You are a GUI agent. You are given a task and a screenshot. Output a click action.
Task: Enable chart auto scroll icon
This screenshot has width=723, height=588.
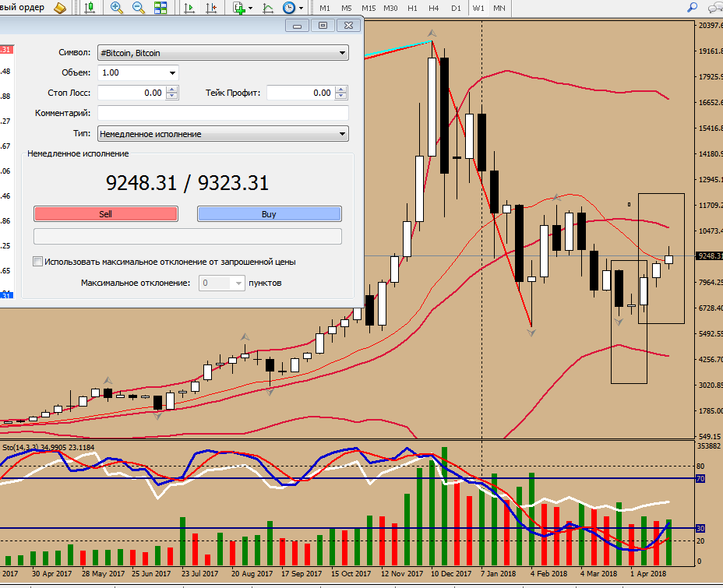(x=189, y=8)
